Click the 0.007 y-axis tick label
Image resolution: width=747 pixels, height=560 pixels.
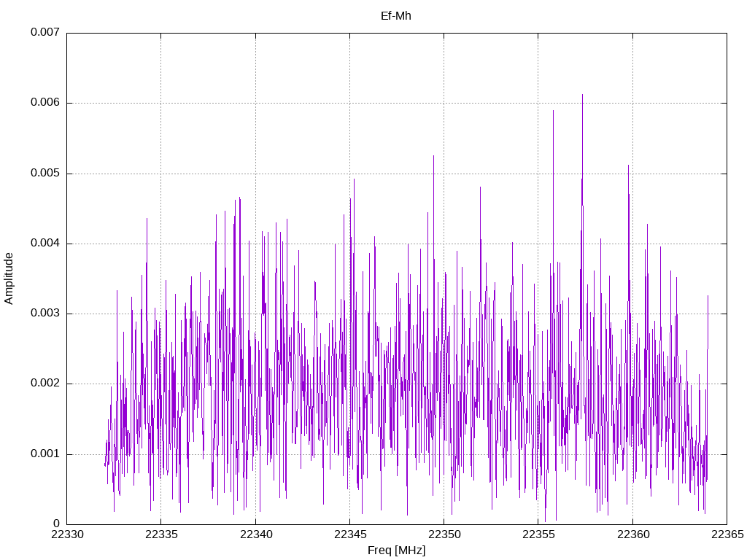click(x=44, y=33)
